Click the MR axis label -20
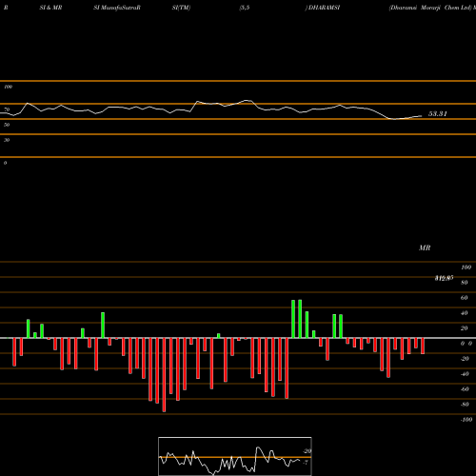This screenshot has height=476, width=476. point(465,359)
